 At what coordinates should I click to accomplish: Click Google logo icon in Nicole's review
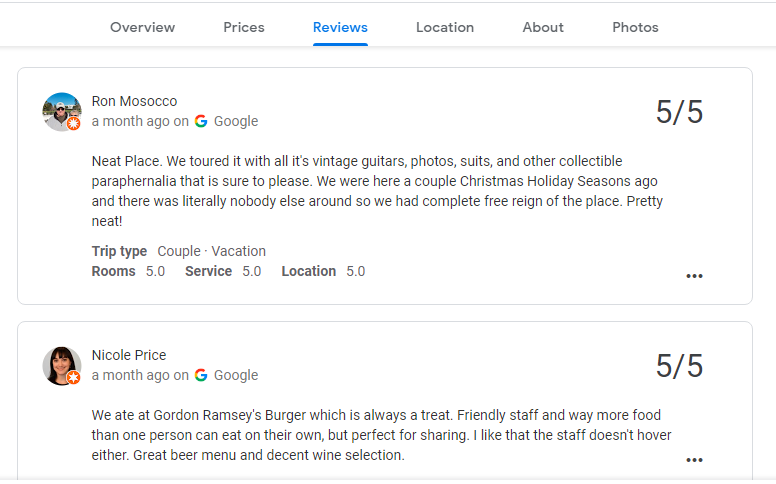201,375
